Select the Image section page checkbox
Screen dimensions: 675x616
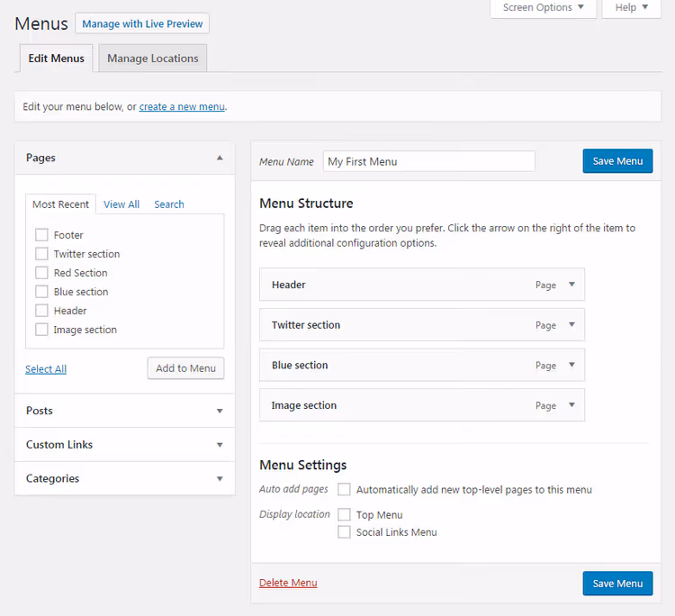(x=41, y=330)
